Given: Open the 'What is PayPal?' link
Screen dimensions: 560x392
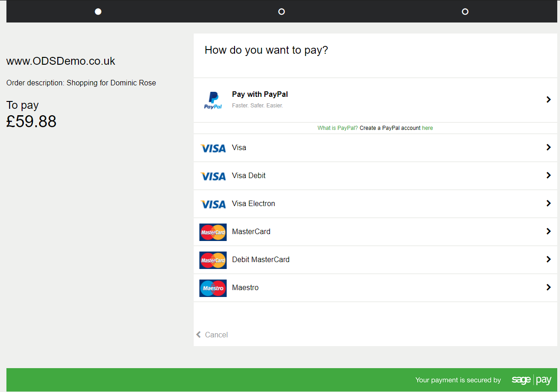Looking at the screenshot, I should coord(337,128).
